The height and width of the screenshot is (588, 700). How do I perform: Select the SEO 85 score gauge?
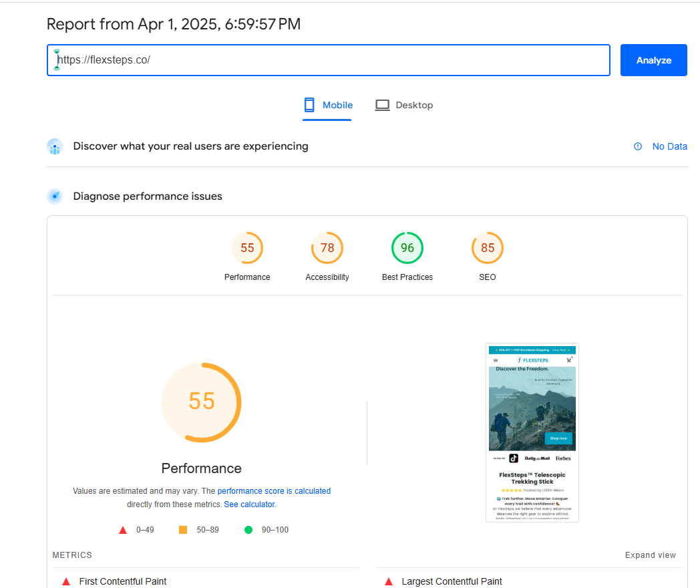click(488, 249)
